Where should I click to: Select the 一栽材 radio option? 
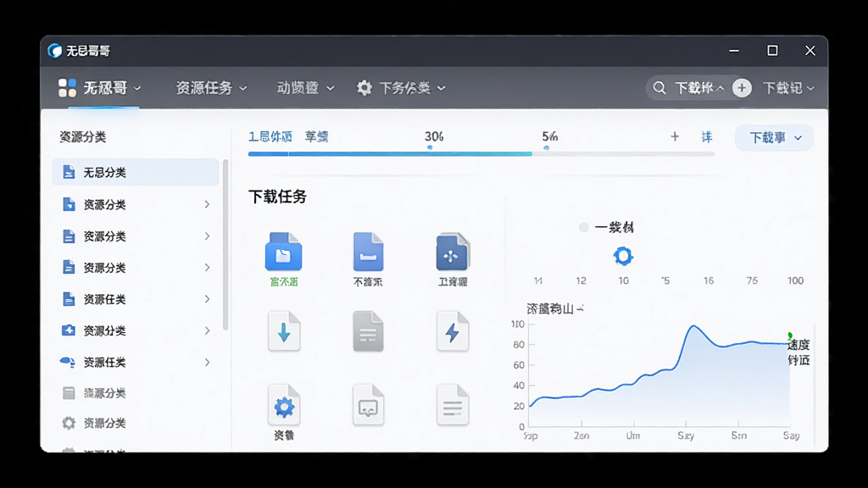click(x=583, y=227)
